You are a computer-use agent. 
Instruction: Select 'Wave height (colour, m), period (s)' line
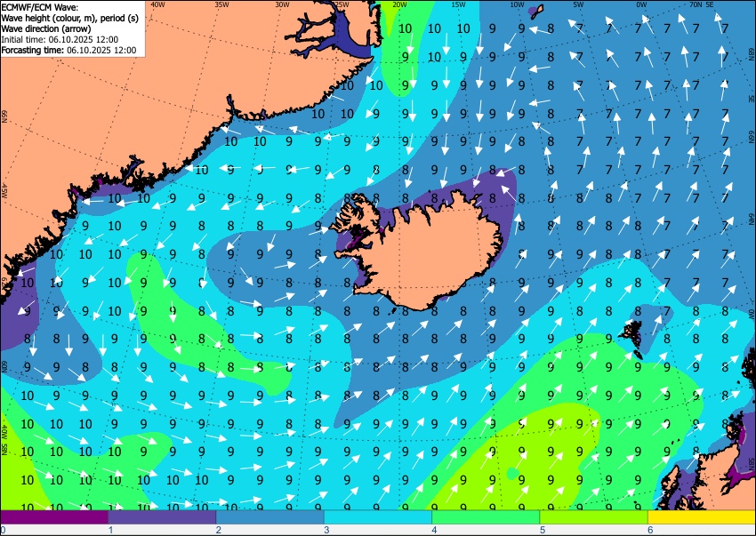coord(70,18)
